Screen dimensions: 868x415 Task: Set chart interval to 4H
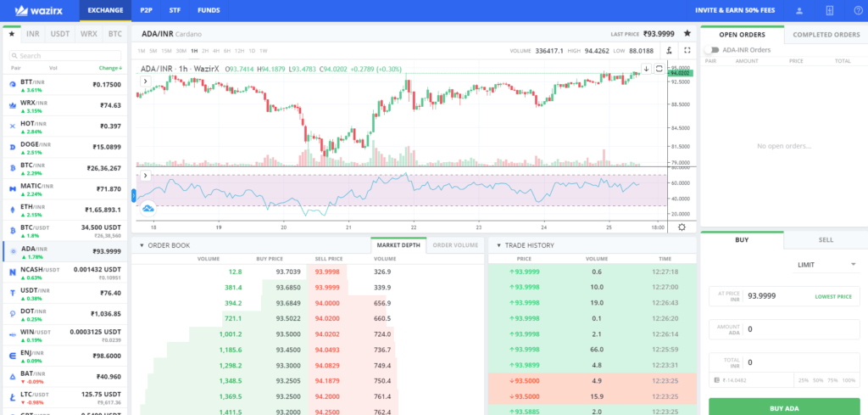click(x=216, y=51)
